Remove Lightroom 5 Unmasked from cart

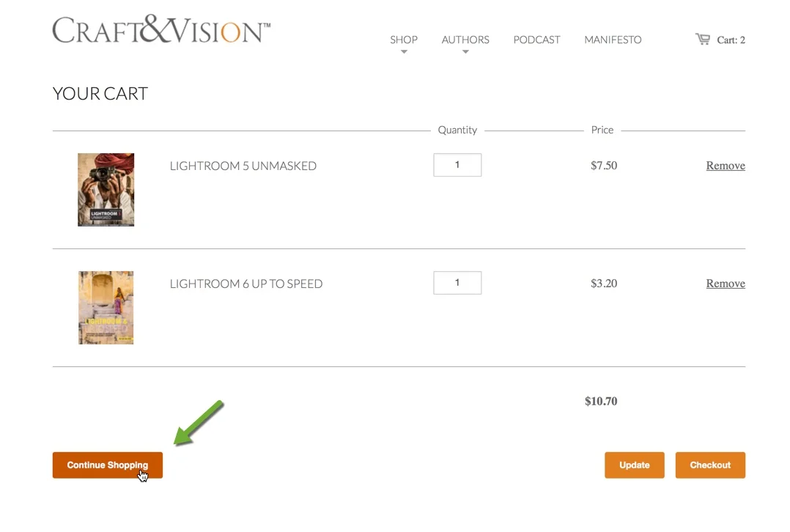tap(726, 166)
